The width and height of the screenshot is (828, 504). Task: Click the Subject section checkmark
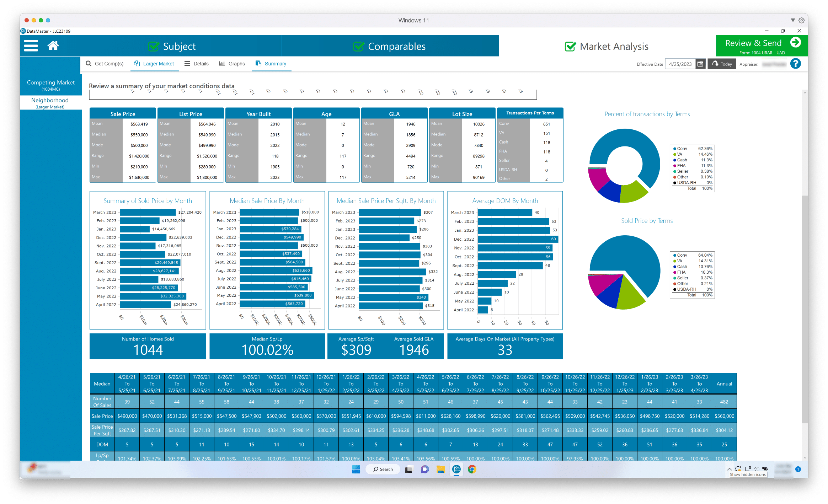[x=154, y=46]
